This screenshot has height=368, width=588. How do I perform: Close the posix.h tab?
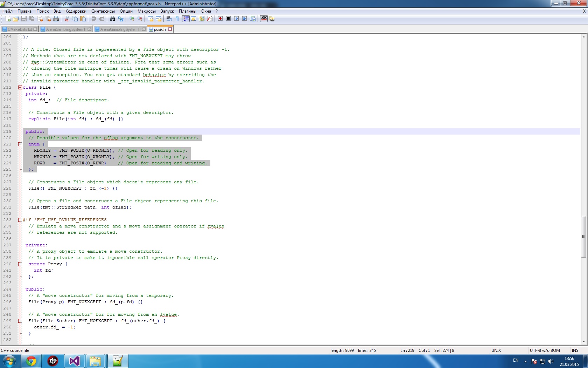tap(170, 29)
